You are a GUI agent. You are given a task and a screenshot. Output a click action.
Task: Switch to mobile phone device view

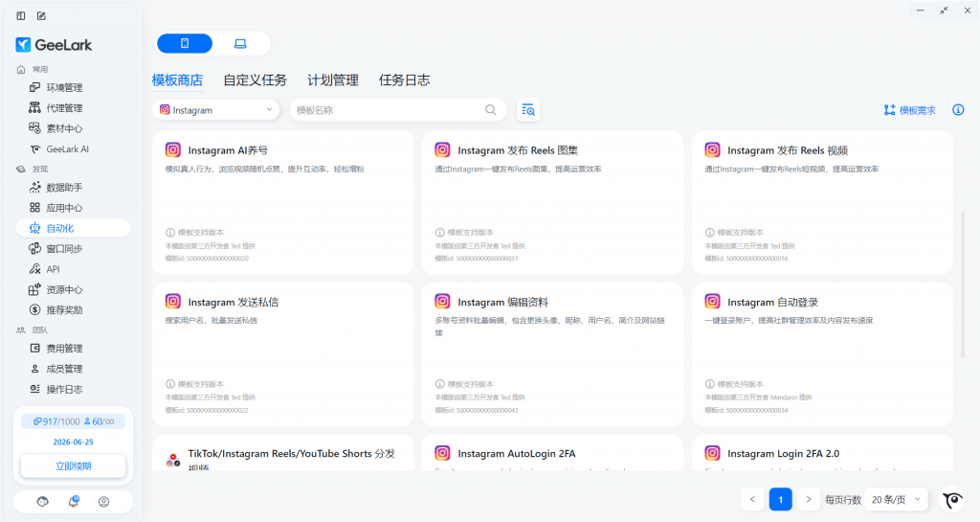pos(185,43)
